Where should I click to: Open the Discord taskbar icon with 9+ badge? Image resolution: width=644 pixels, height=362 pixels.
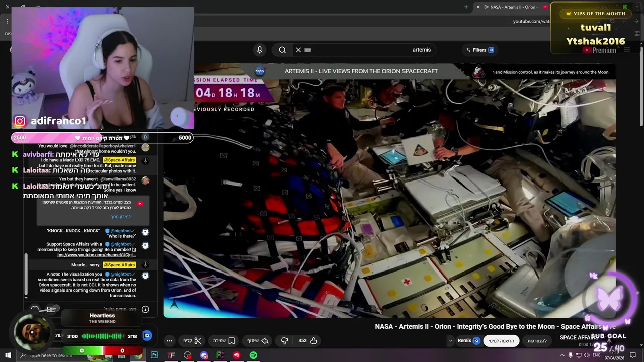click(x=204, y=355)
